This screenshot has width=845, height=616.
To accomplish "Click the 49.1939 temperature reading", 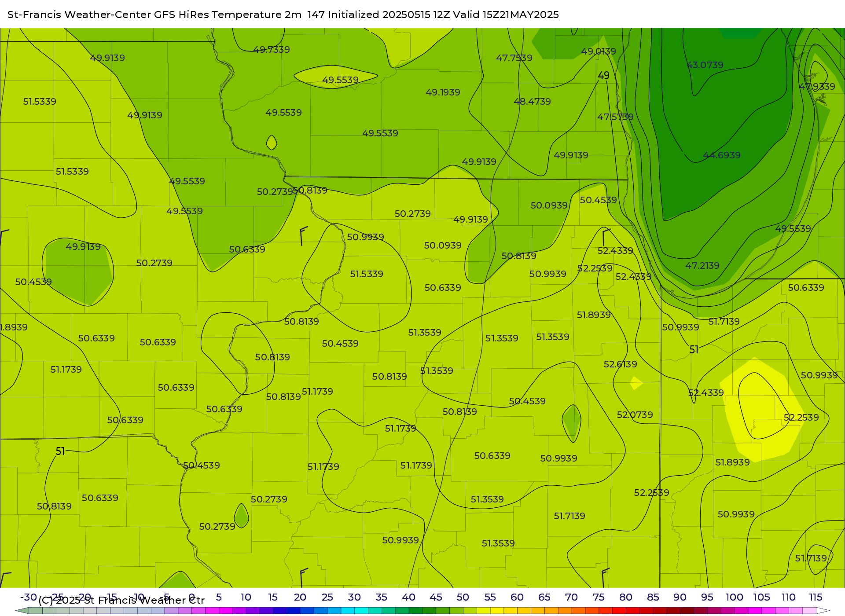I will (x=443, y=92).
